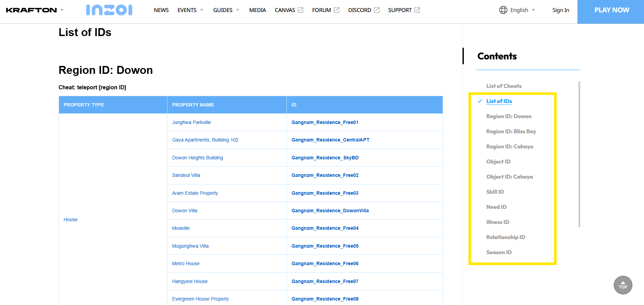This screenshot has height=305, width=644.
Task: Open the SUPPORT menu item
Action: (x=400, y=10)
